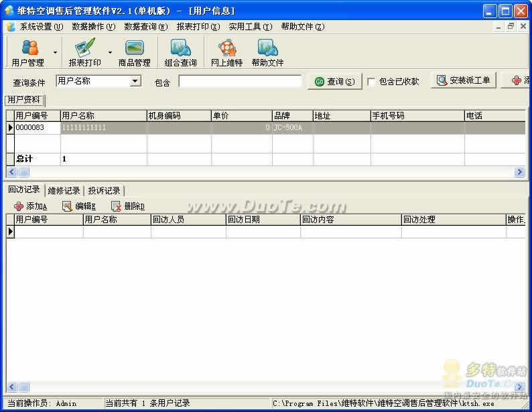532x412 pixels.
Task: Click the title bar application icon
Action: click(9, 11)
